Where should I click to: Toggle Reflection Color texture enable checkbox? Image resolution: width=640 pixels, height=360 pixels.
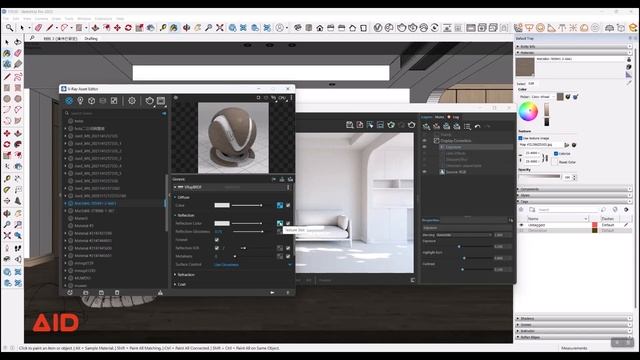288,223
